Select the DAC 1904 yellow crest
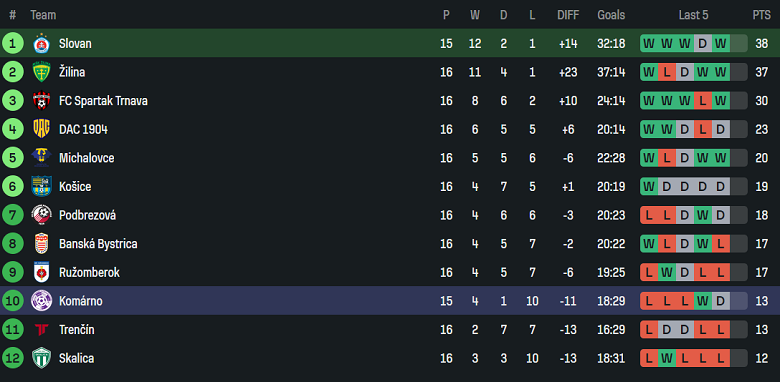The image size is (780, 382). (x=41, y=129)
